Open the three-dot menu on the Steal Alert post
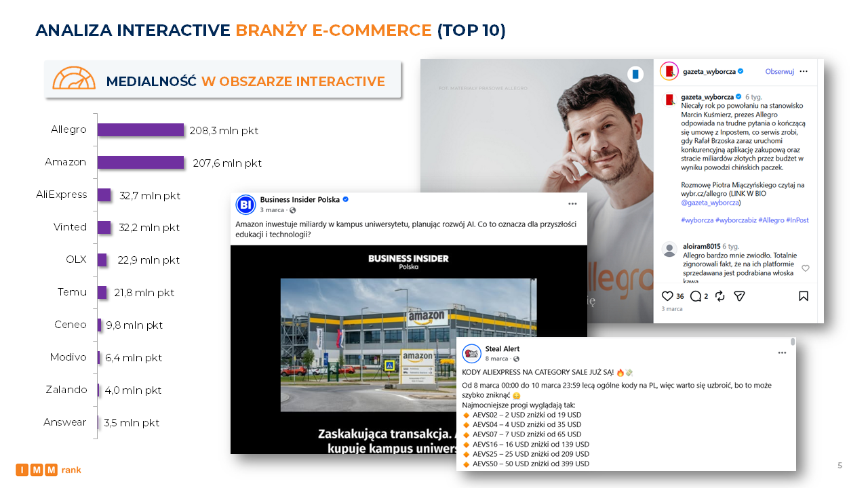This screenshot has height=488, width=868. 782,352
